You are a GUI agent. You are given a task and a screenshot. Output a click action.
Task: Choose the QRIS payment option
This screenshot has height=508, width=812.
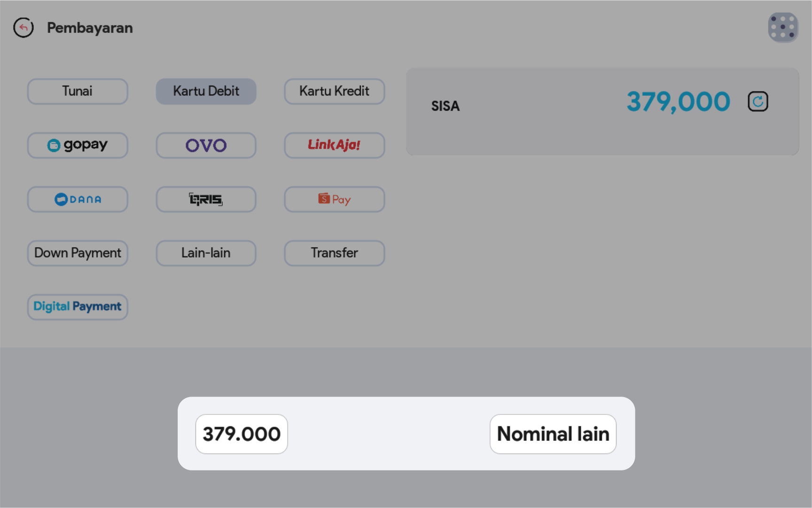click(206, 199)
